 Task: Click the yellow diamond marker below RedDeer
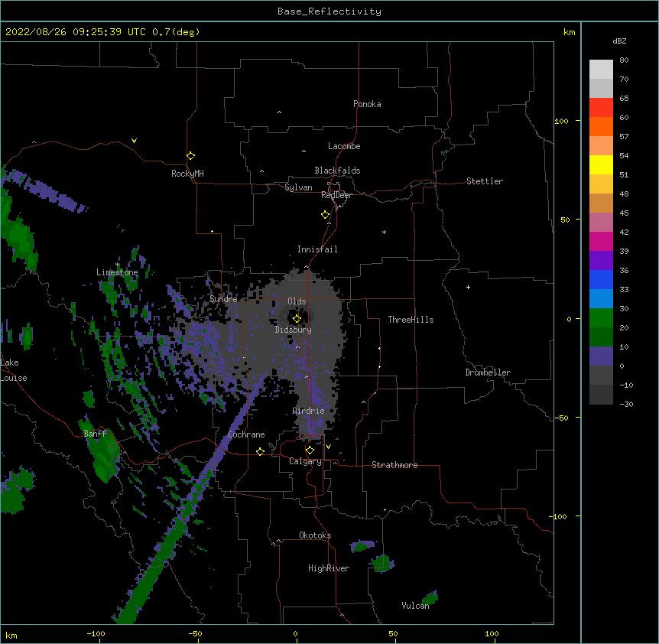point(326,215)
